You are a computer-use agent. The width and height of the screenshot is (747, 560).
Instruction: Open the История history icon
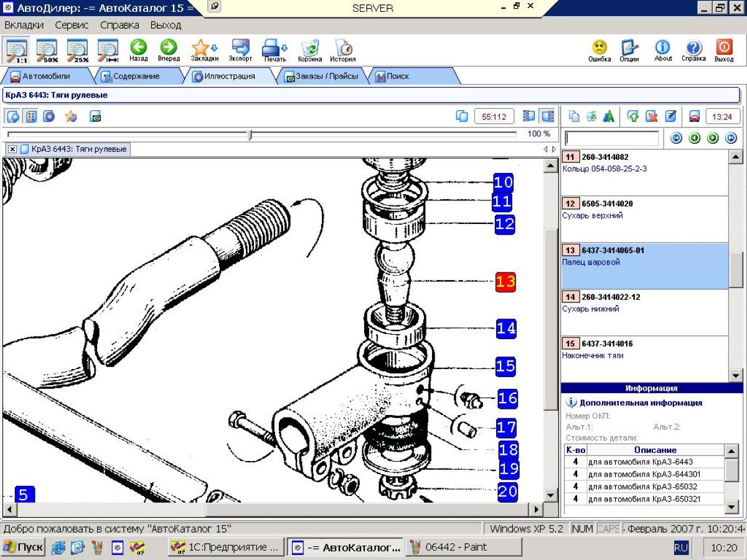click(343, 51)
